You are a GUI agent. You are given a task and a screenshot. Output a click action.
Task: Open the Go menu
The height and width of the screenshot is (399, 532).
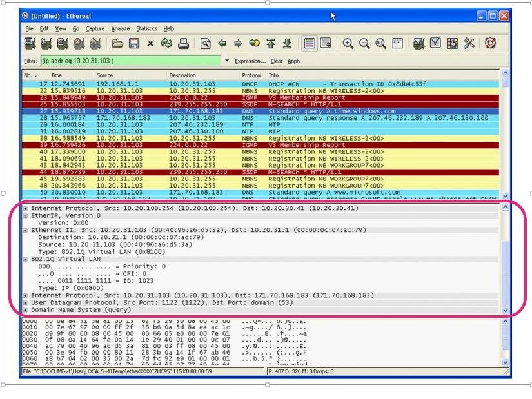75,29
